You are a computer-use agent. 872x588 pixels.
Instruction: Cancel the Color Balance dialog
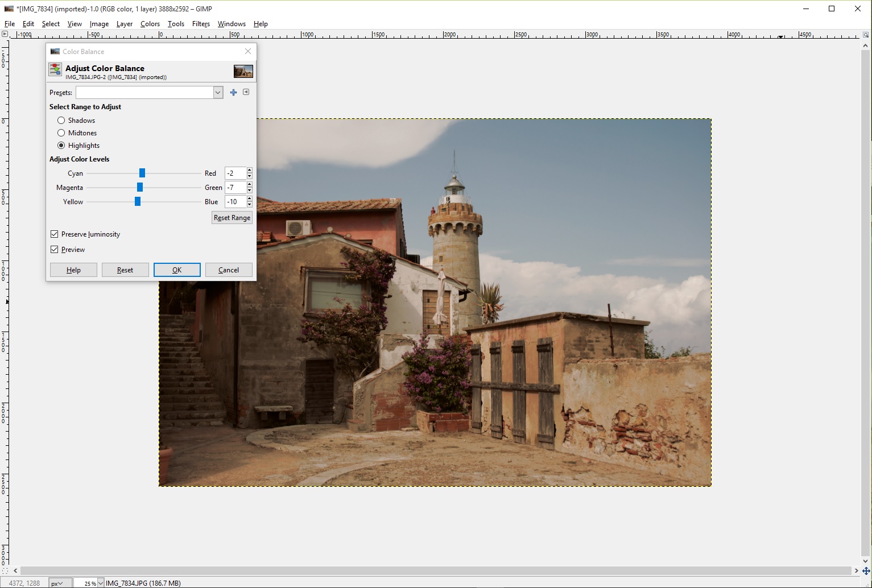(229, 270)
